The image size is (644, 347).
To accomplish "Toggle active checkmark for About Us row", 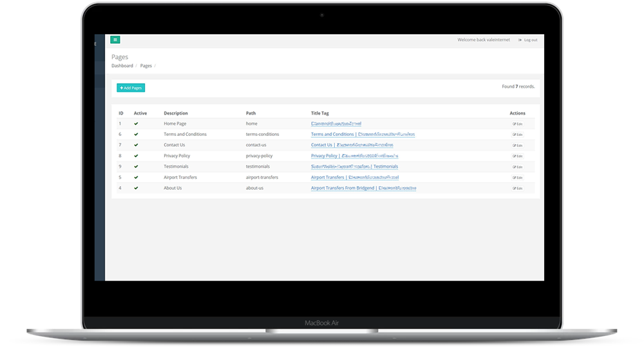I will 136,188.
